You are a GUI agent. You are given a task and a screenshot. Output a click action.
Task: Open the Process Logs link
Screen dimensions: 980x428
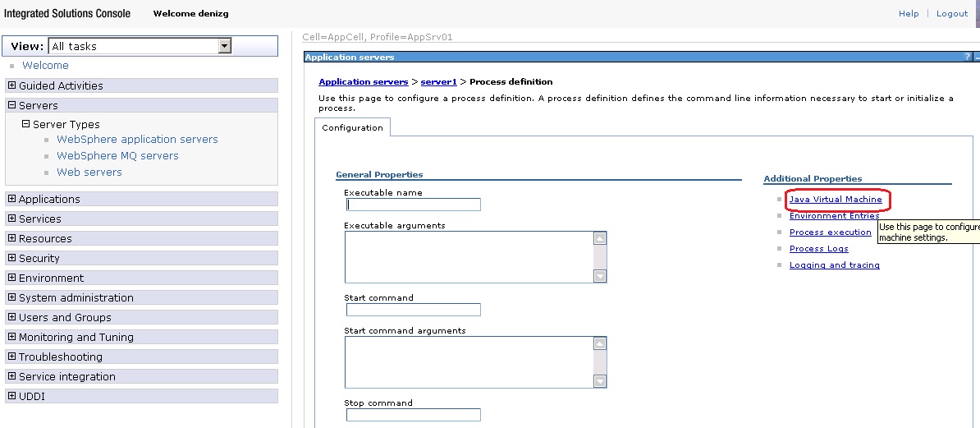tap(818, 249)
